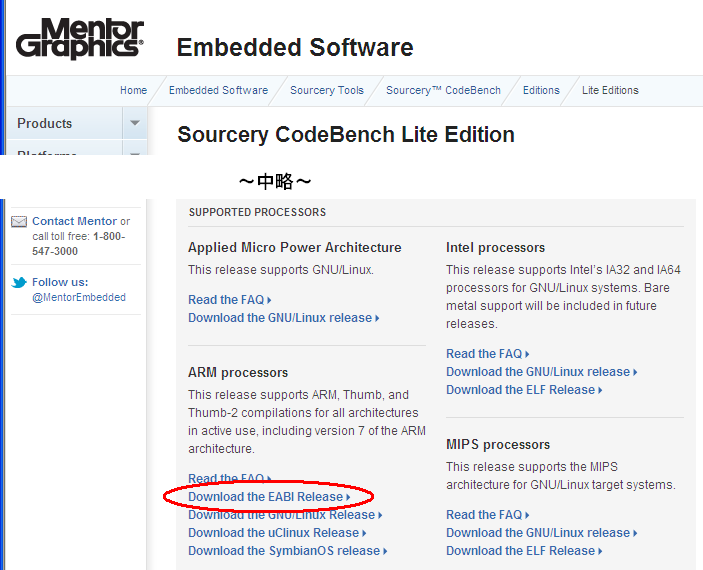Download the GNU/Linux Release for ARM
Image resolution: width=703 pixels, height=570 pixels.
tap(285, 514)
